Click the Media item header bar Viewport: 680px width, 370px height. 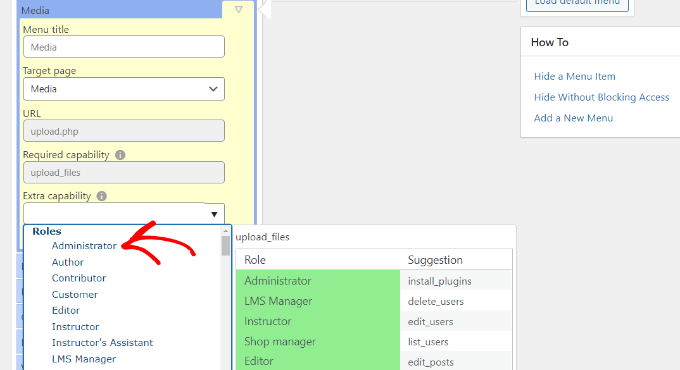pos(121,10)
